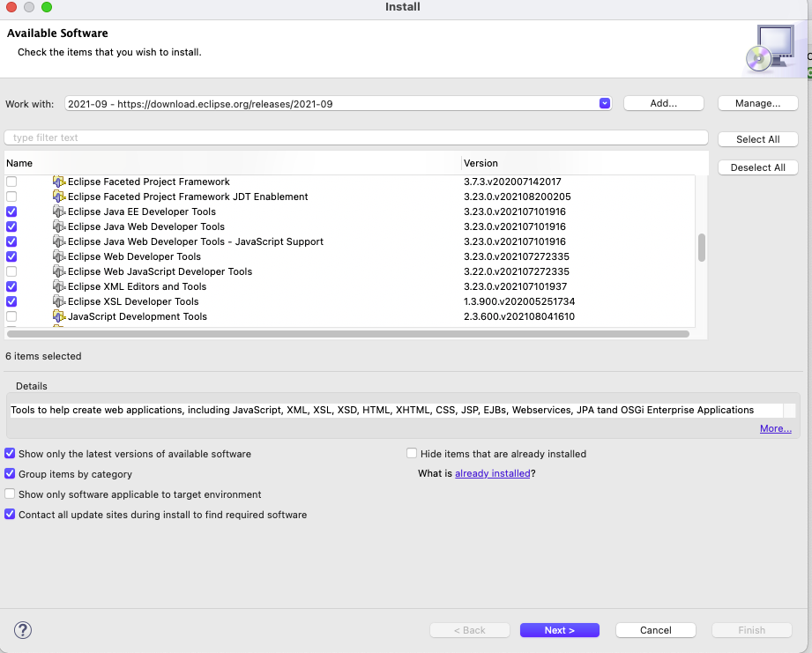Open help with the question mark icon
This screenshot has width=812, height=653.
(x=23, y=630)
